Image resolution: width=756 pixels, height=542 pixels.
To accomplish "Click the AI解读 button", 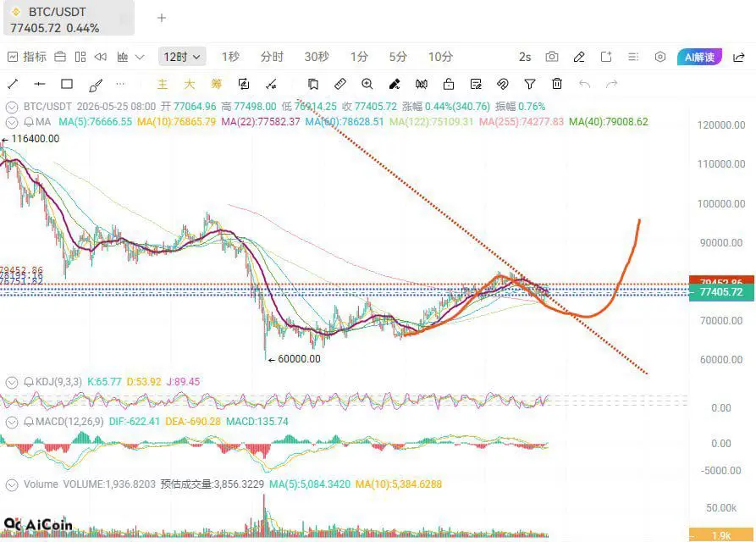I will point(699,57).
